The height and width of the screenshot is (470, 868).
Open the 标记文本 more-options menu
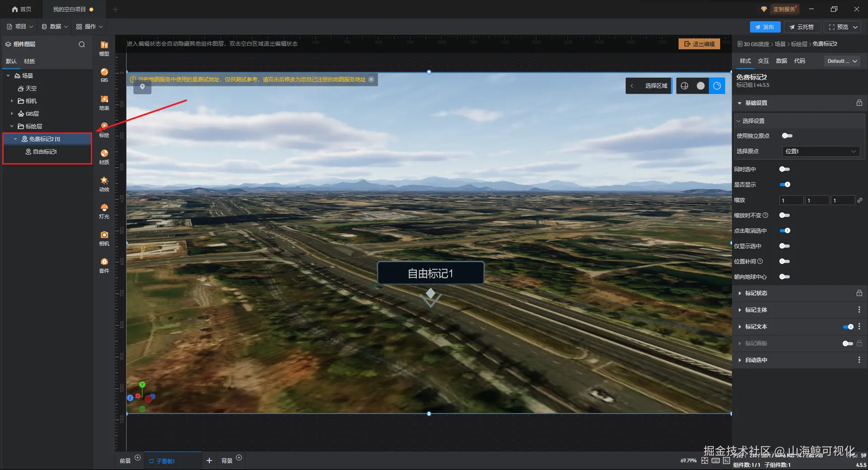tap(859, 327)
